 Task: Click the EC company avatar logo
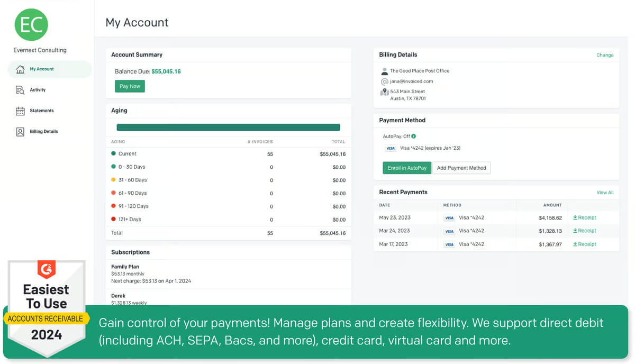click(x=31, y=24)
